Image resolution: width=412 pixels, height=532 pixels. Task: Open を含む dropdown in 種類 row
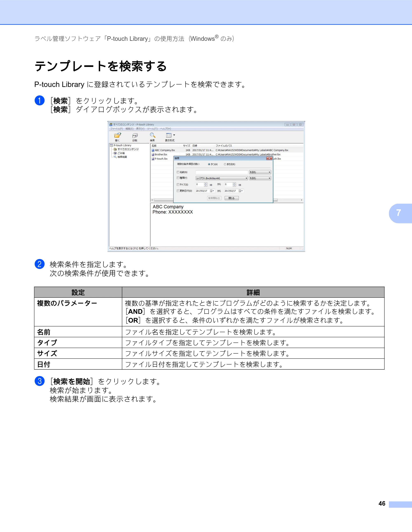pos(260,178)
